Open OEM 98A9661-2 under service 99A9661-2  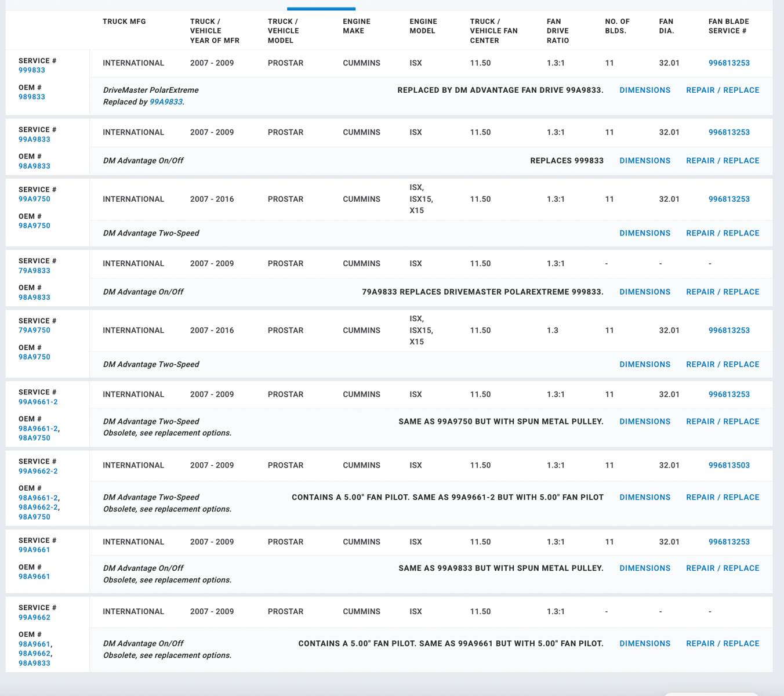click(x=38, y=429)
